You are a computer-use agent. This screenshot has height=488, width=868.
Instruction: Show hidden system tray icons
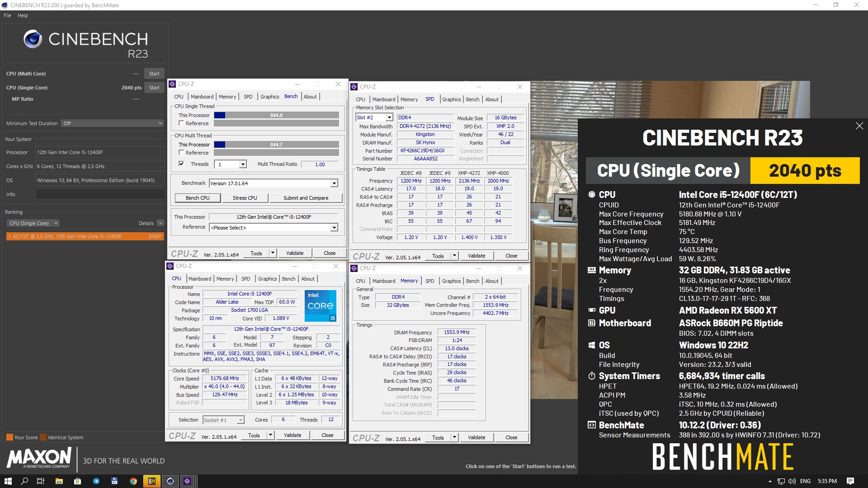770,481
